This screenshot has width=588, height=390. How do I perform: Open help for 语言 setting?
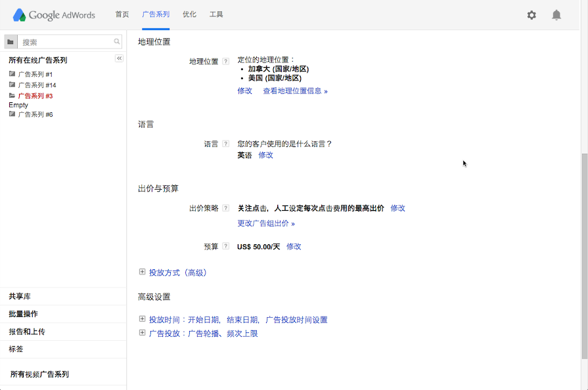coord(226,142)
